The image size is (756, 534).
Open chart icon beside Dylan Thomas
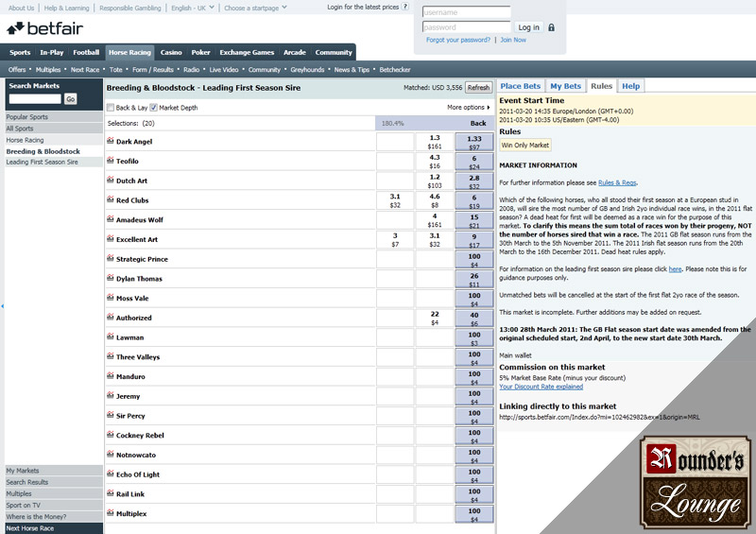click(110, 278)
